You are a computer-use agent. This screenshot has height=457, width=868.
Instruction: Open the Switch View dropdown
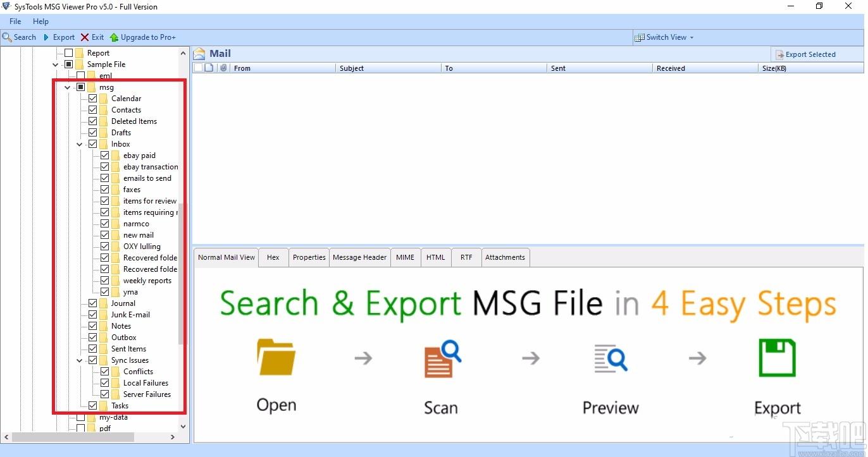coord(692,37)
